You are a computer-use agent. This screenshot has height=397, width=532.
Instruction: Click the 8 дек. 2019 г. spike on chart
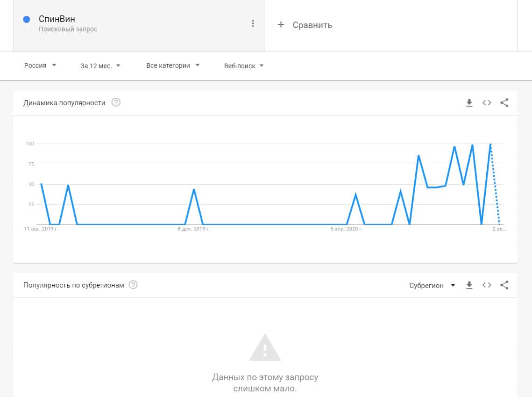[x=194, y=189]
